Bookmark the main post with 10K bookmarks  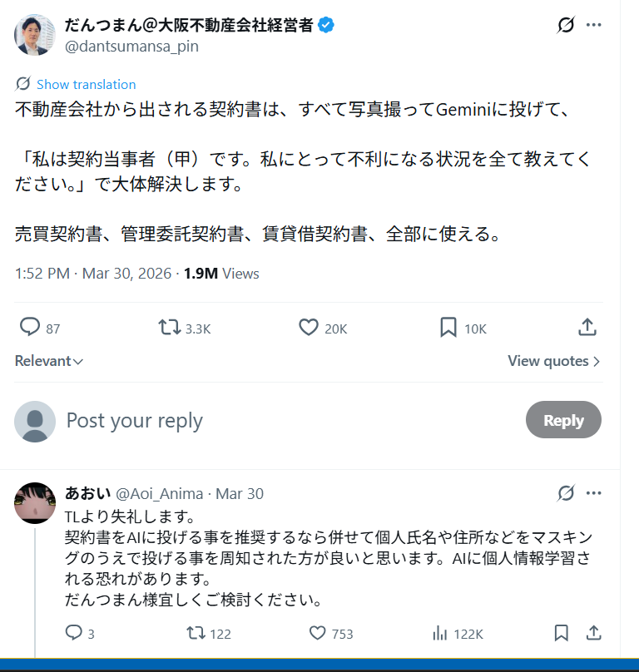[x=448, y=328]
